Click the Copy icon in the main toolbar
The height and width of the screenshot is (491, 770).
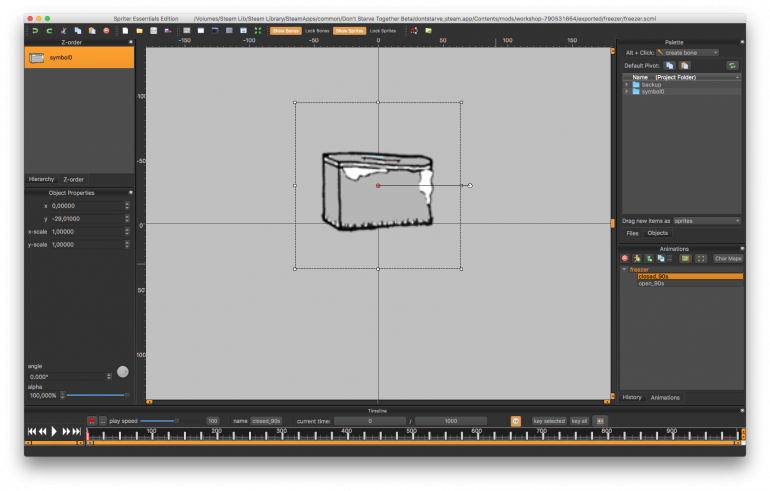click(x=78, y=30)
